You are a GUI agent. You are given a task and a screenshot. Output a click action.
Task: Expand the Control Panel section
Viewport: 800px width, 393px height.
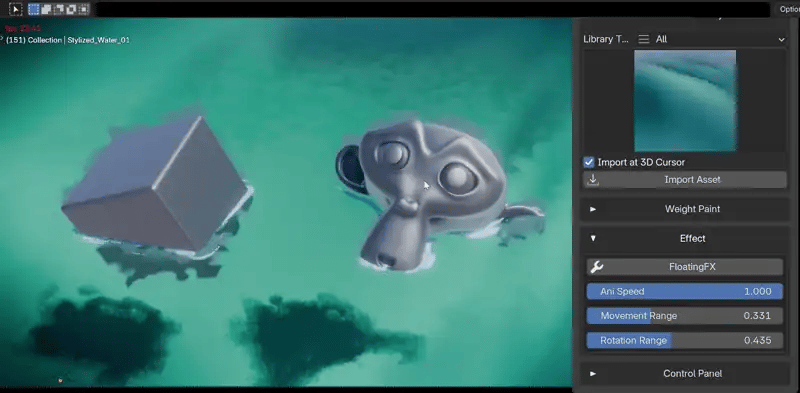point(685,374)
